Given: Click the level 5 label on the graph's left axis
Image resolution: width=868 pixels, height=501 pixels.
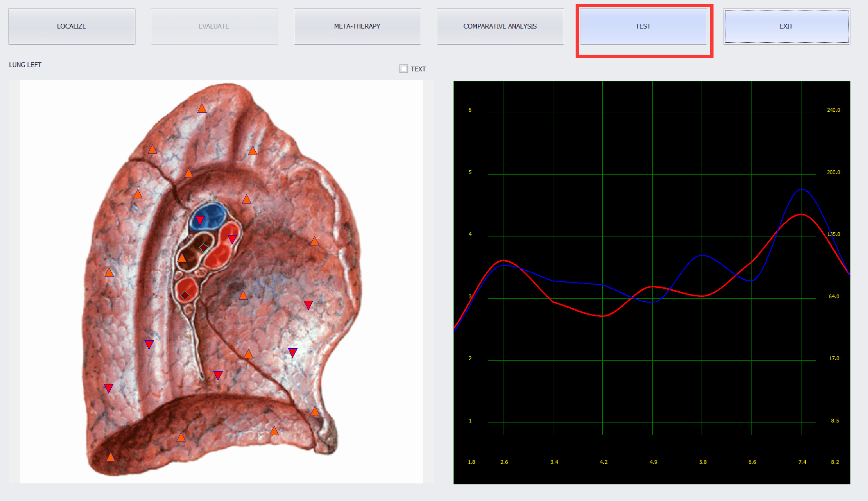Looking at the screenshot, I should [x=470, y=172].
